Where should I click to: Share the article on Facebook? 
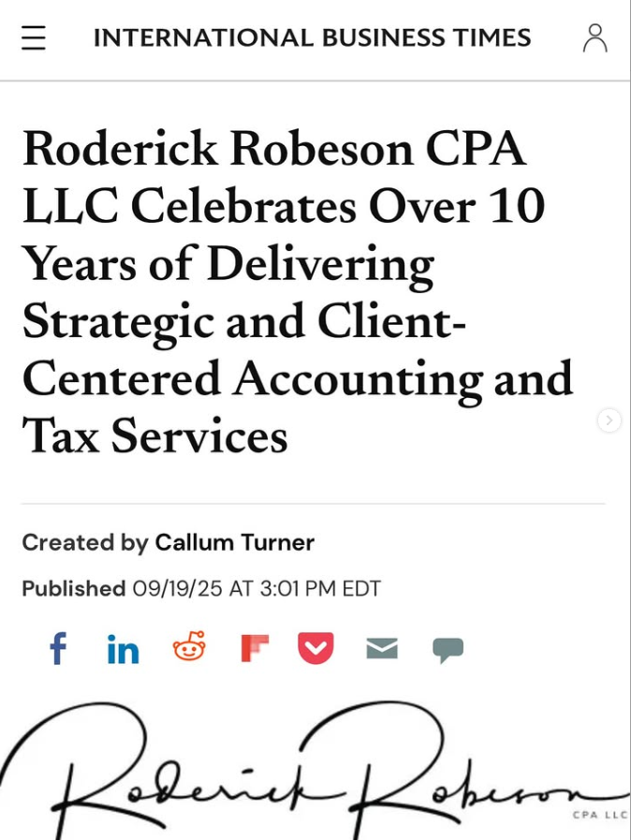click(58, 648)
